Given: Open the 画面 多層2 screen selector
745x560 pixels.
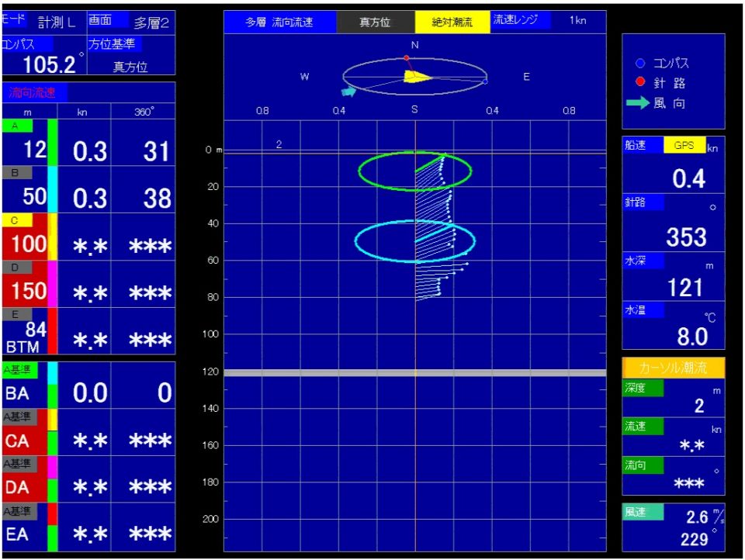Looking at the screenshot, I should [130, 22].
